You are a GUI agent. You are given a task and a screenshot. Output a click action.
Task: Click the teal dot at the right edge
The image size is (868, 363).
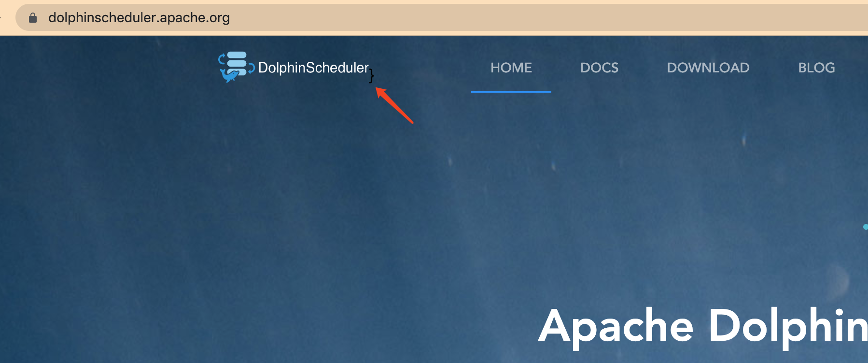865,227
